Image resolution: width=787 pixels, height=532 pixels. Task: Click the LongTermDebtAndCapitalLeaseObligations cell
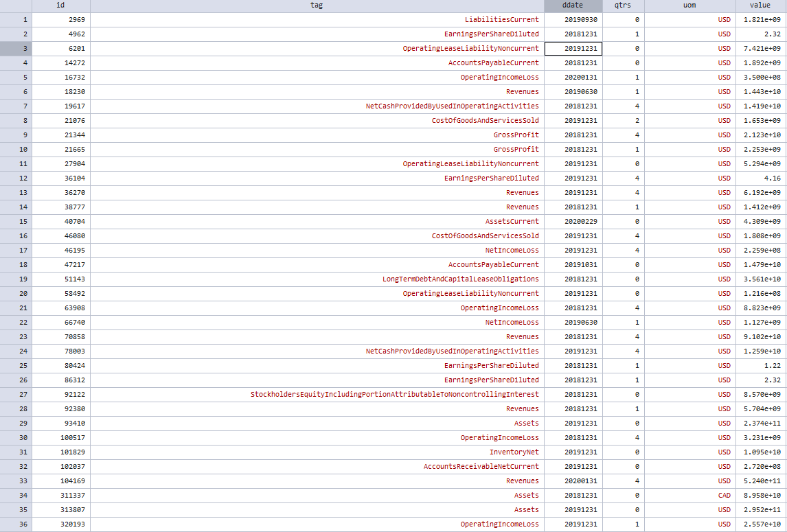(317, 279)
